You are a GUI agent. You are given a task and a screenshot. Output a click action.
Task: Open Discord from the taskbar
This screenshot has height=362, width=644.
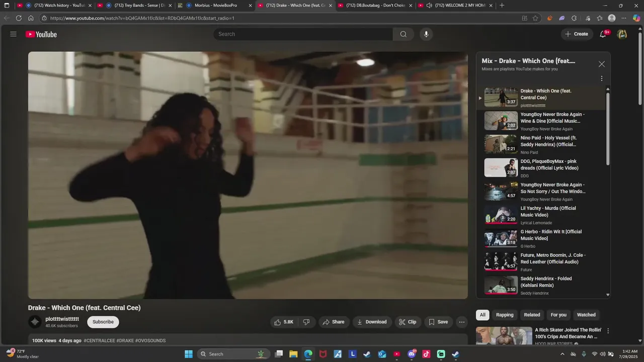pyautogui.click(x=412, y=354)
